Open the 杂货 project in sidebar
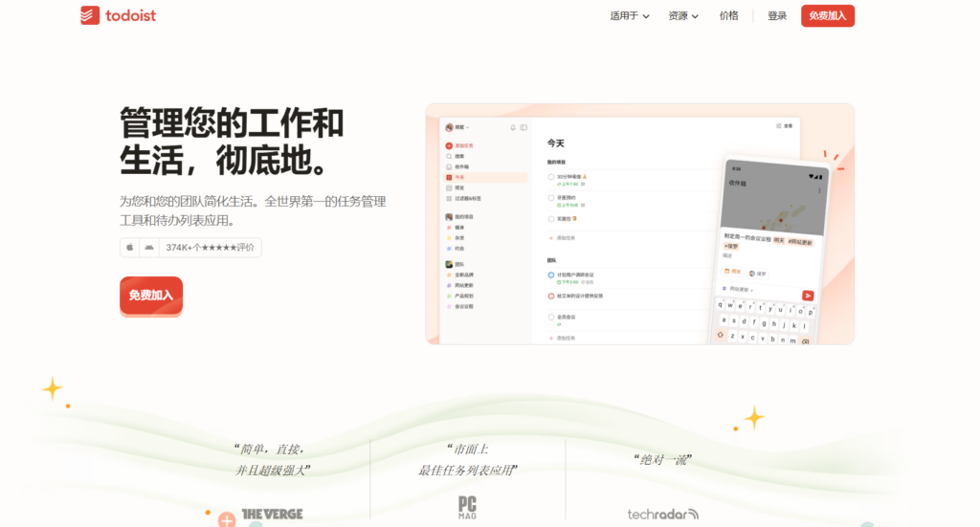 coord(459,238)
